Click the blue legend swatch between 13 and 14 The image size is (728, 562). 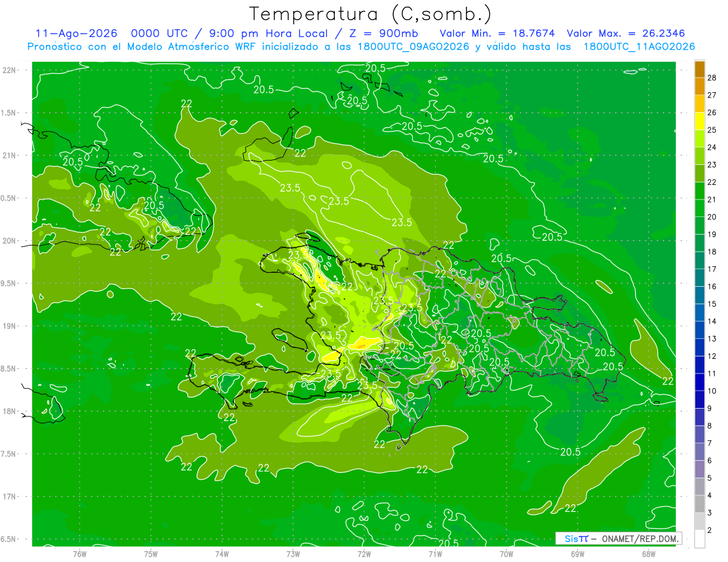click(699, 330)
